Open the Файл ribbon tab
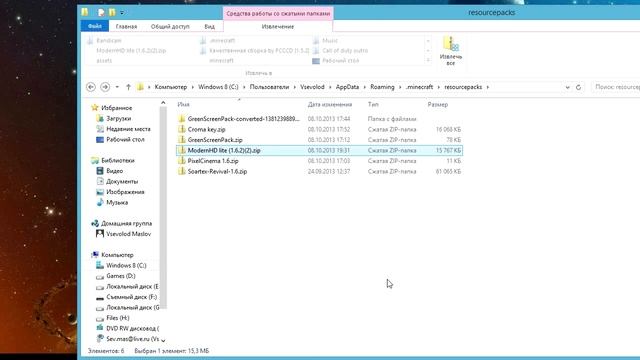Screen dimensions: 640x360 pyautogui.click(x=95, y=26)
